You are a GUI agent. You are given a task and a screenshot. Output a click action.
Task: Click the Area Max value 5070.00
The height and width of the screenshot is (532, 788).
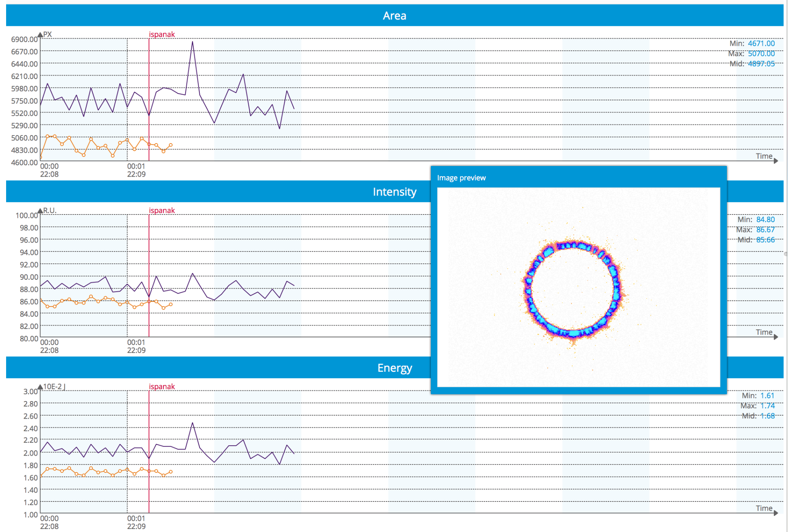coord(761,53)
